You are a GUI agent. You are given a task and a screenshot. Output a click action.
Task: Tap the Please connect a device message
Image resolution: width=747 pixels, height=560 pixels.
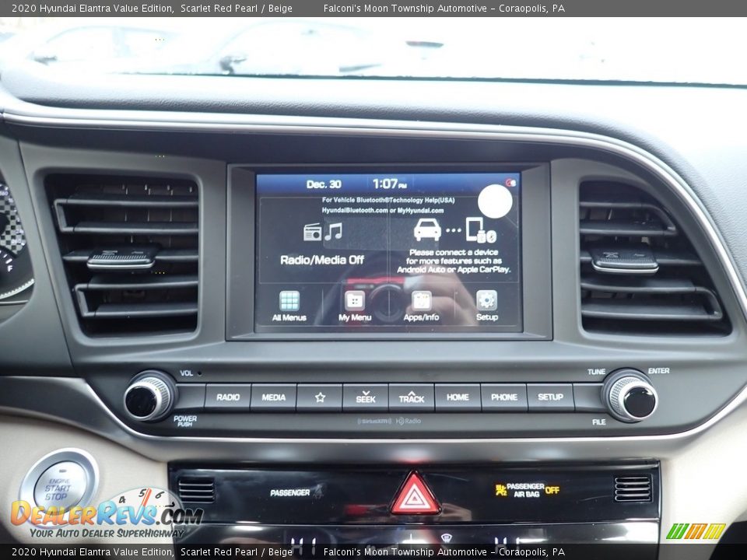[x=454, y=261]
